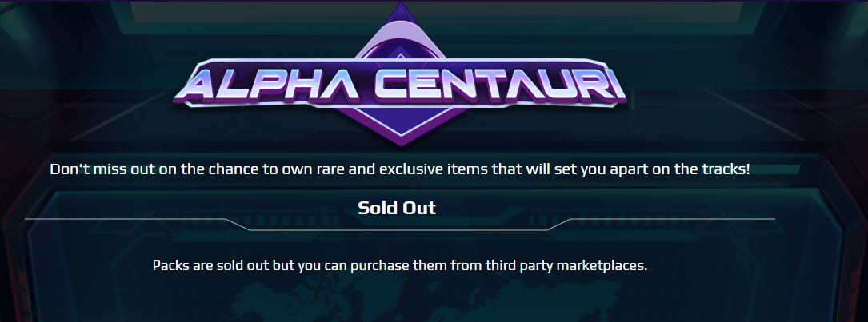Click the Alpha Centauri logo banner
This screenshot has width=868, height=322.
400,83
